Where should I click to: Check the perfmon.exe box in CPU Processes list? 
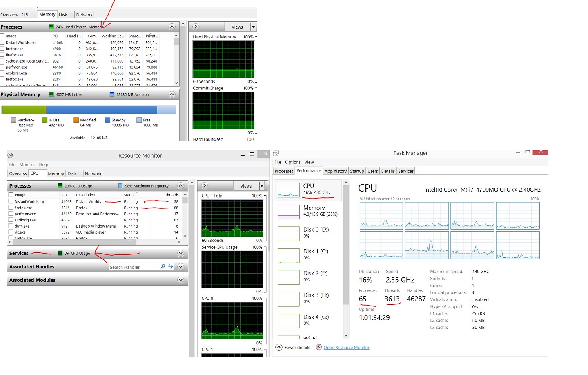tap(11, 213)
